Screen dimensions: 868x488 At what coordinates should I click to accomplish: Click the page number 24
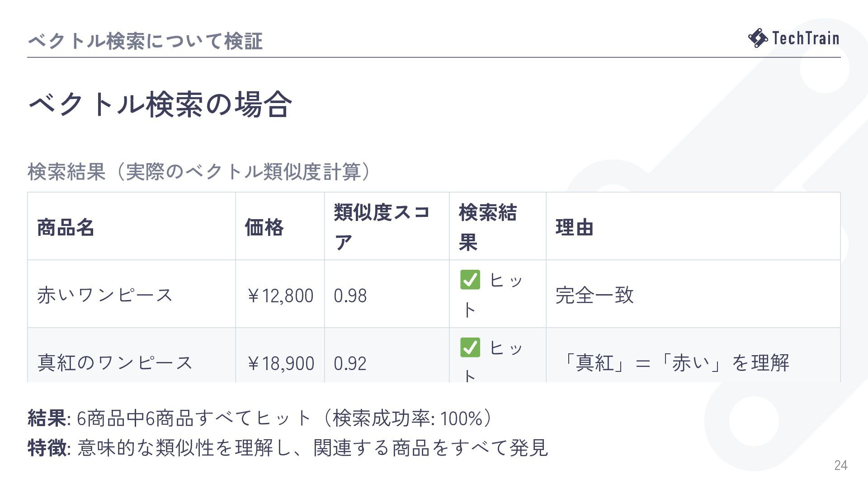(841, 465)
